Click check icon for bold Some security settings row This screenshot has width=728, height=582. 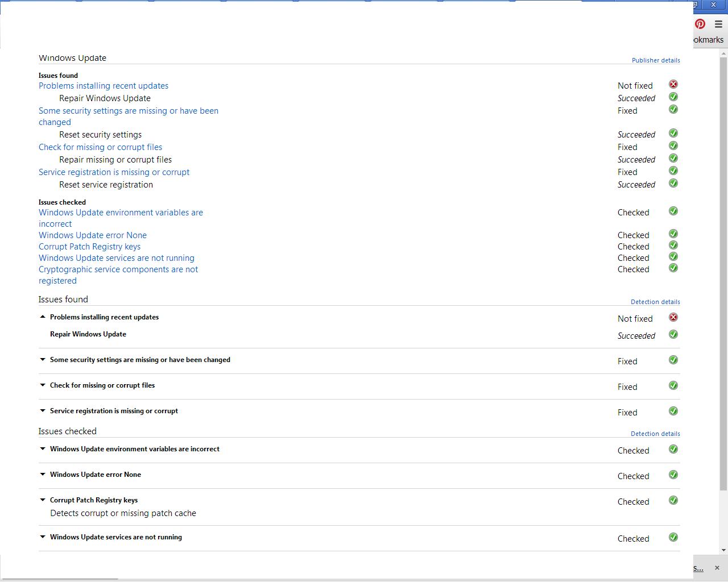point(673,360)
